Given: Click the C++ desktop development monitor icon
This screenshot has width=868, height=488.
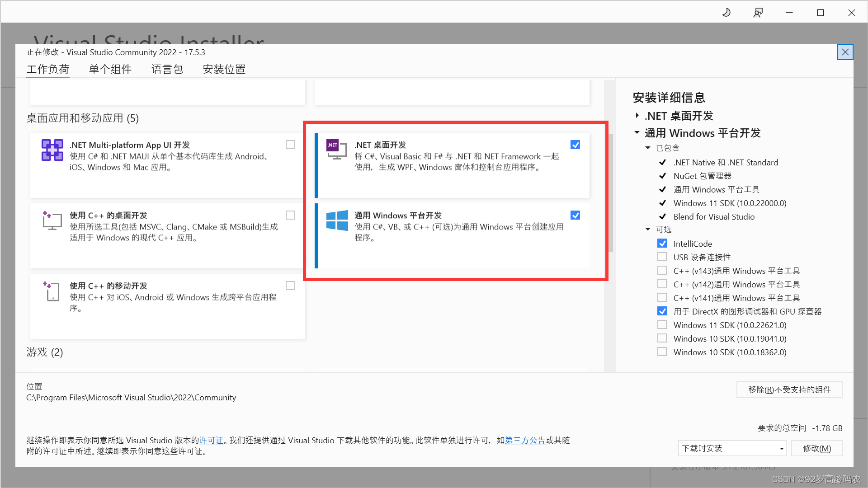Looking at the screenshot, I should tap(52, 221).
